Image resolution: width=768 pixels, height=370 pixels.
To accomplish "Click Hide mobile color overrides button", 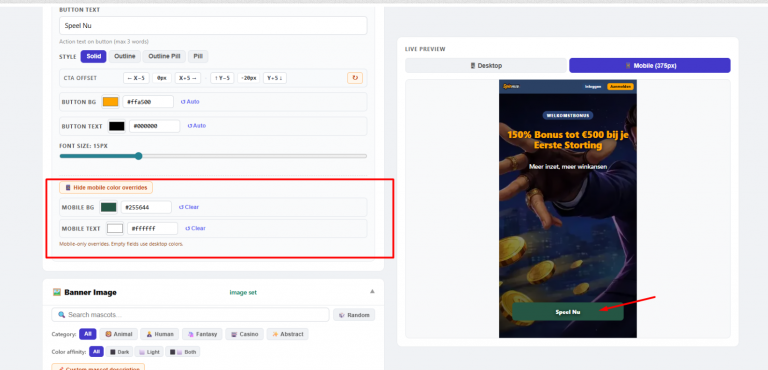I will pyautogui.click(x=106, y=188).
